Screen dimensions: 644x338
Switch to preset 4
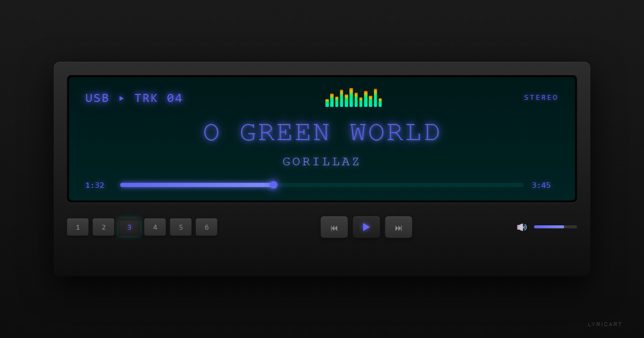coord(155,227)
